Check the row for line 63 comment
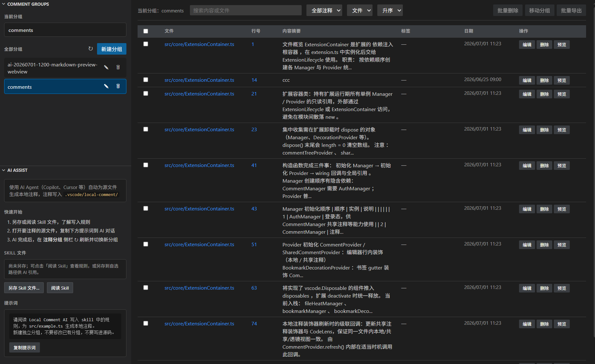595x364 pixels. [x=146, y=287]
